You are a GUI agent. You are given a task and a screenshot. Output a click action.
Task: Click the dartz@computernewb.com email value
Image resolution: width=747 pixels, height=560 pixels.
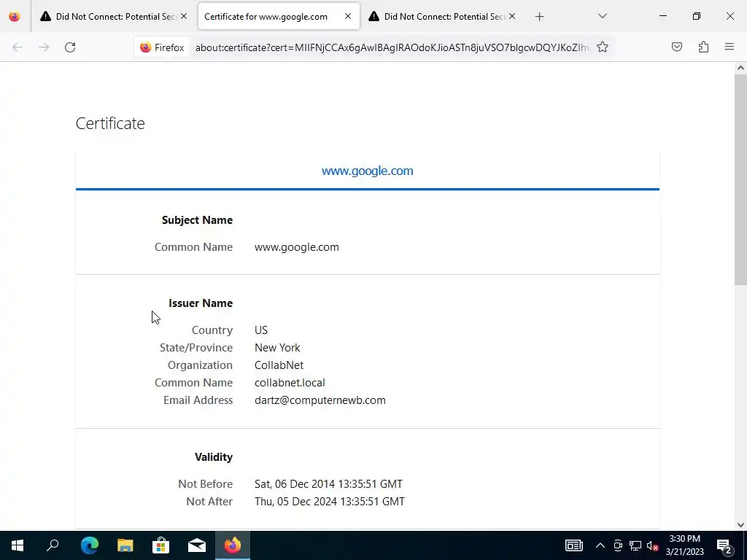tap(320, 400)
